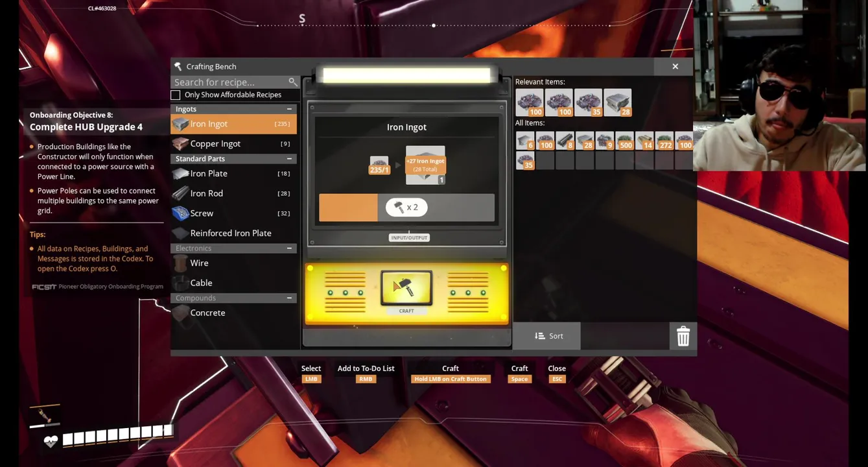Click the trash can icon
The image size is (868, 467).
(683, 336)
